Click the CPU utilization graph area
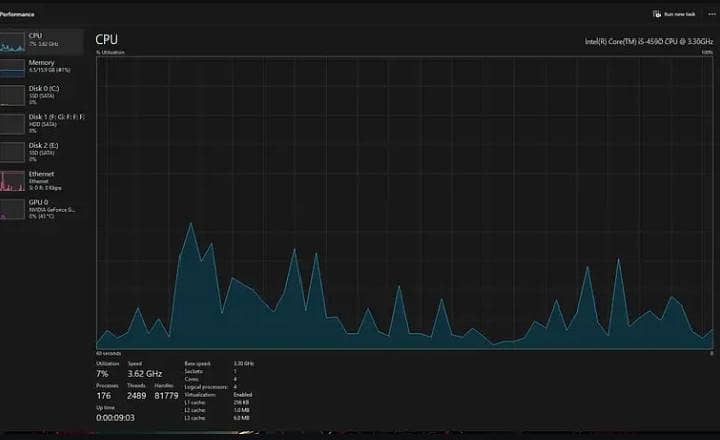Image resolution: width=720 pixels, height=440 pixels. (x=405, y=203)
